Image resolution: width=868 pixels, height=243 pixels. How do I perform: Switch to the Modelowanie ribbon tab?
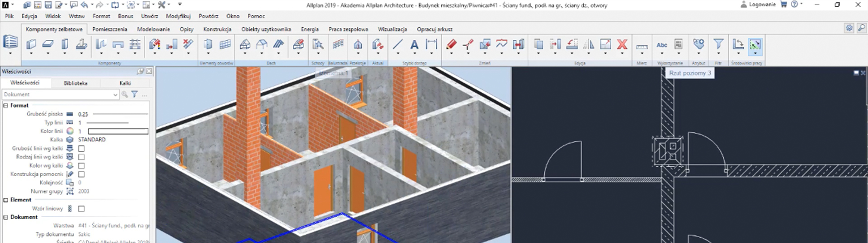tap(153, 29)
